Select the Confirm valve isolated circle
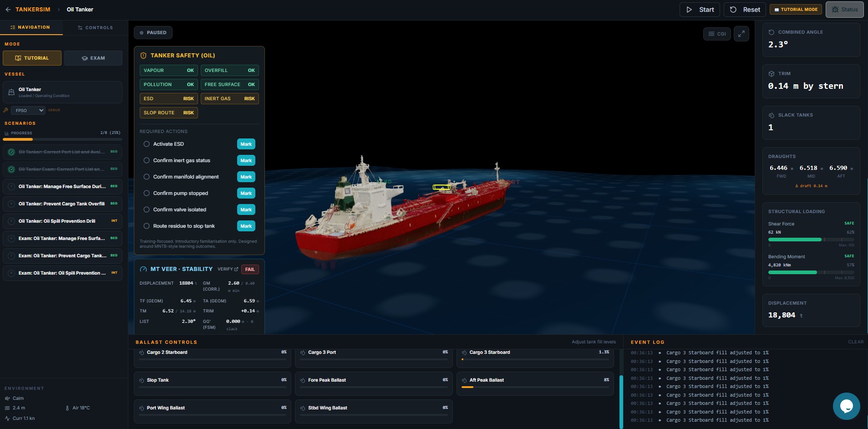This screenshot has width=868, height=429. coord(147,209)
